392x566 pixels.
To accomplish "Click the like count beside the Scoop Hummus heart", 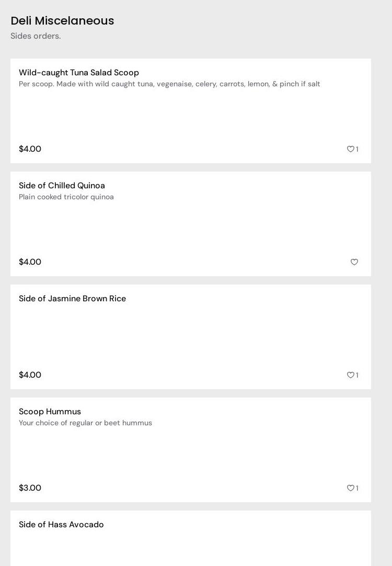I will tap(358, 488).
